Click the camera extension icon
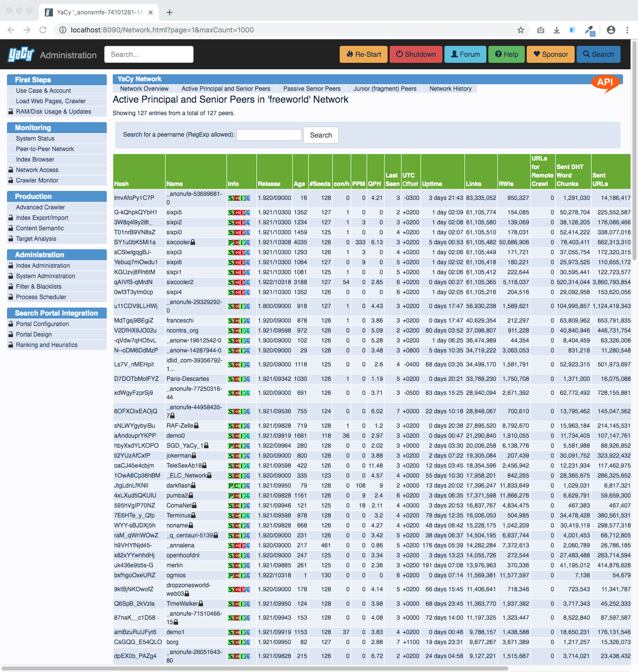 click(541, 30)
